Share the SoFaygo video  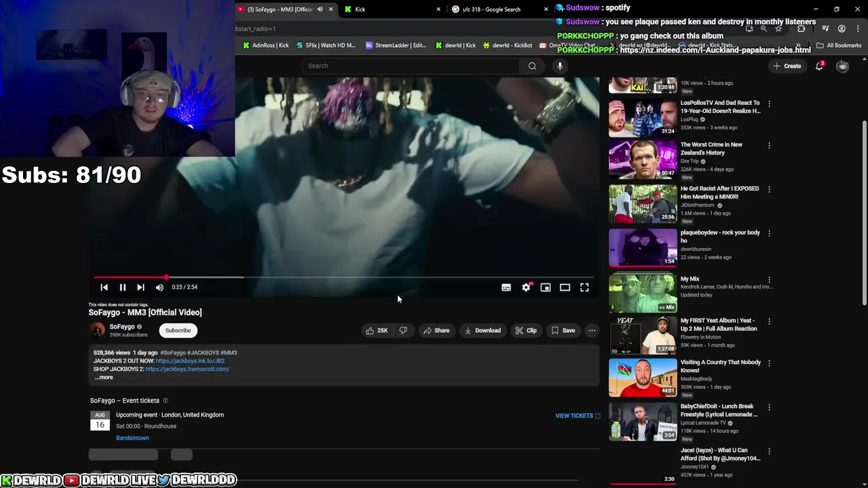coord(436,331)
